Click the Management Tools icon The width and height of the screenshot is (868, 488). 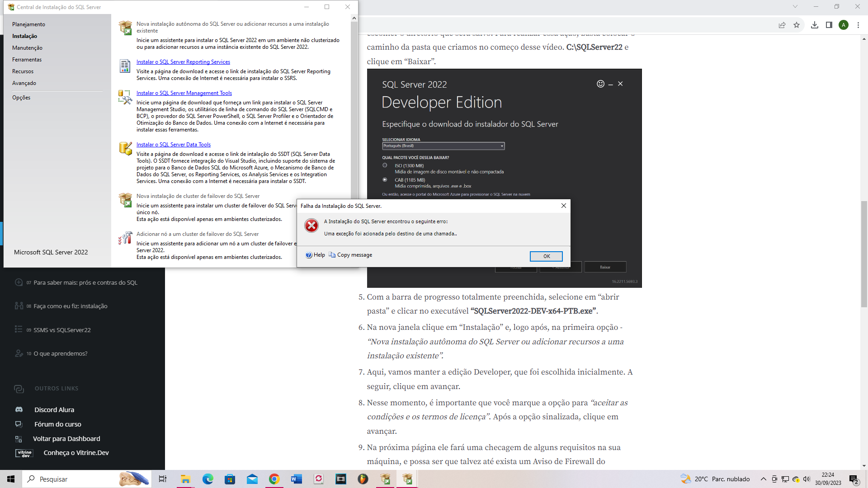pyautogui.click(x=125, y=97)
